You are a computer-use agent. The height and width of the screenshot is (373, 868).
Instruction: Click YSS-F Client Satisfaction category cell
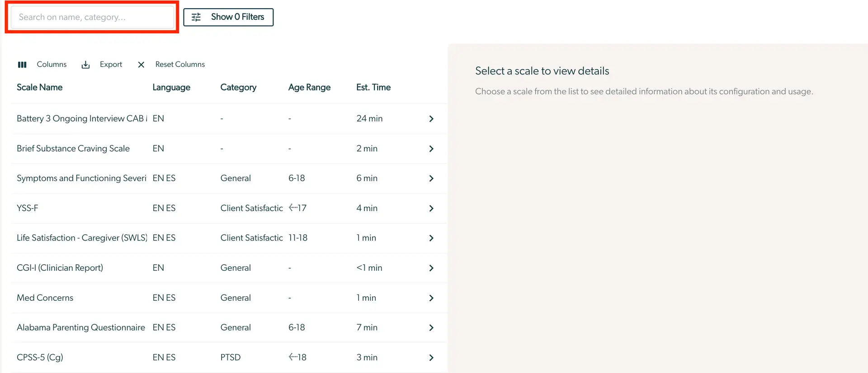(251, 208)
